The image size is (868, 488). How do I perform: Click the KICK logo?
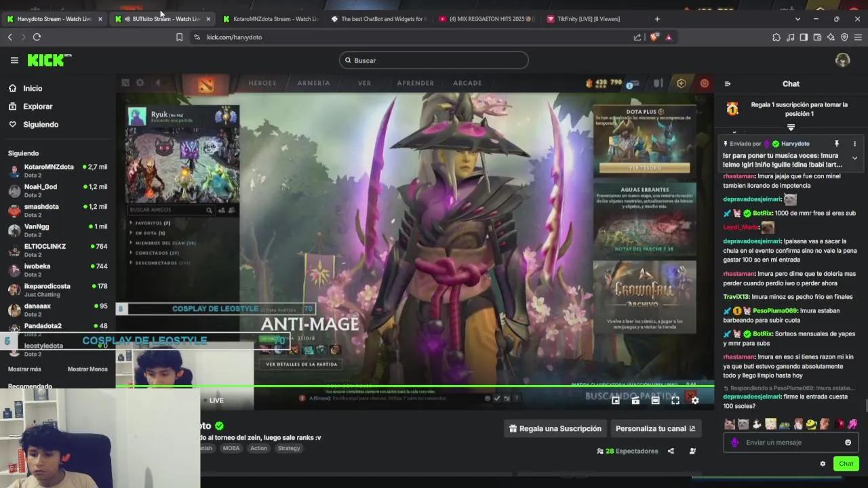click(x=50, y=60)
